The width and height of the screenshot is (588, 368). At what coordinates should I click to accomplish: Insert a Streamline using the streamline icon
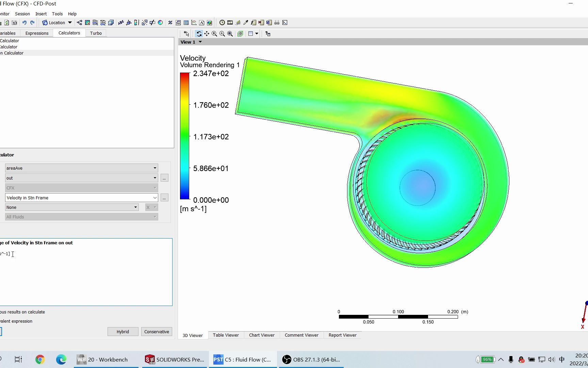(95, 22)
